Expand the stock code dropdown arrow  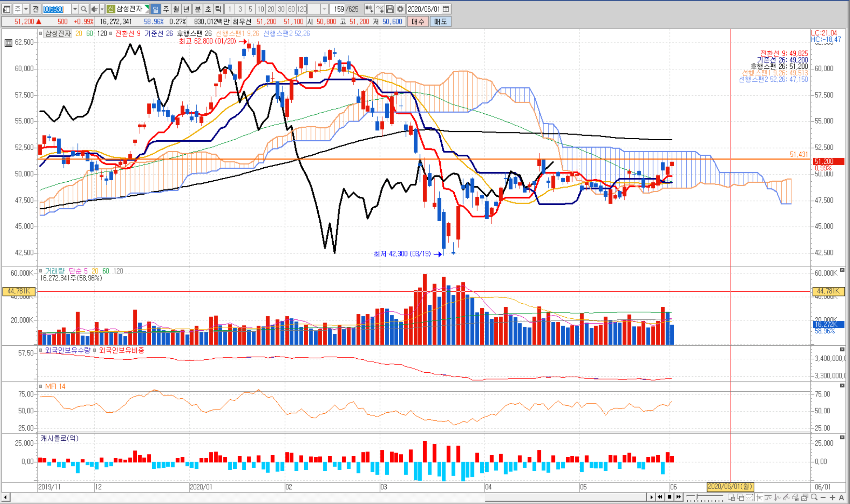pyautogui.click(x=75, y=9)
